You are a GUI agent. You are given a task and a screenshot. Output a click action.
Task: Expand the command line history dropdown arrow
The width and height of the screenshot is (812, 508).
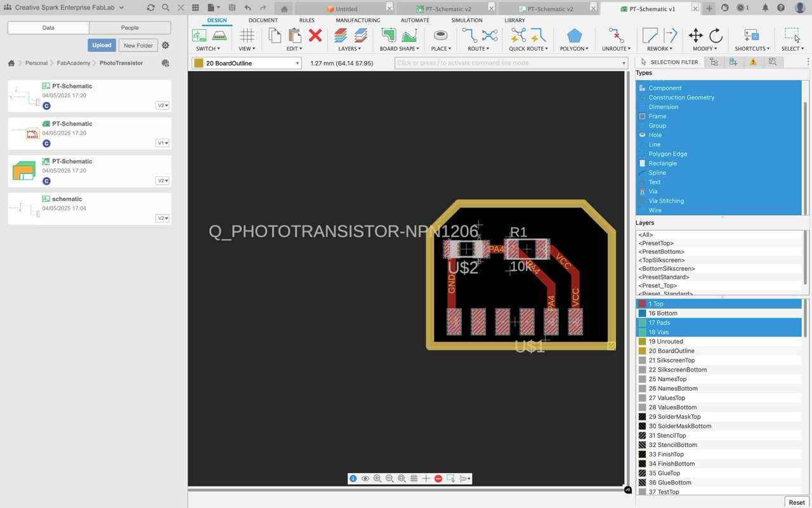click(624, 63)
